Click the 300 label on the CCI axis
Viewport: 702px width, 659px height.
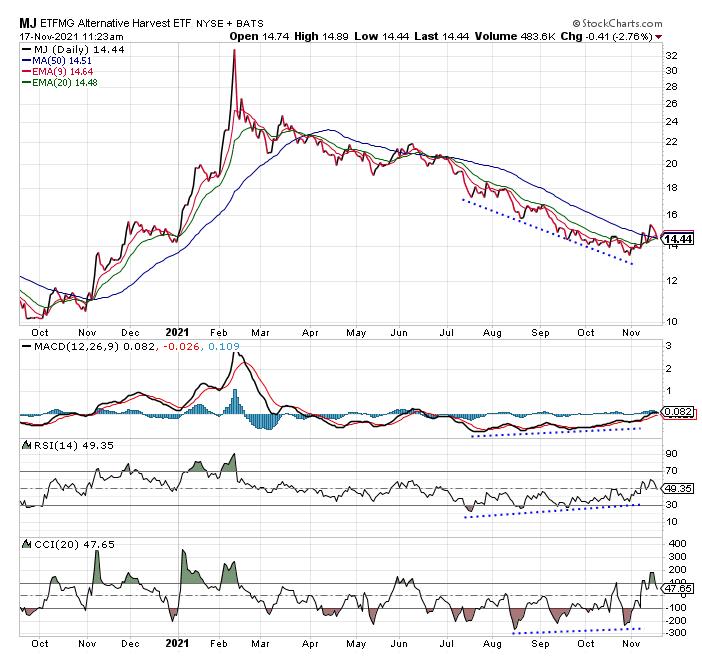(x=677, y=557)
